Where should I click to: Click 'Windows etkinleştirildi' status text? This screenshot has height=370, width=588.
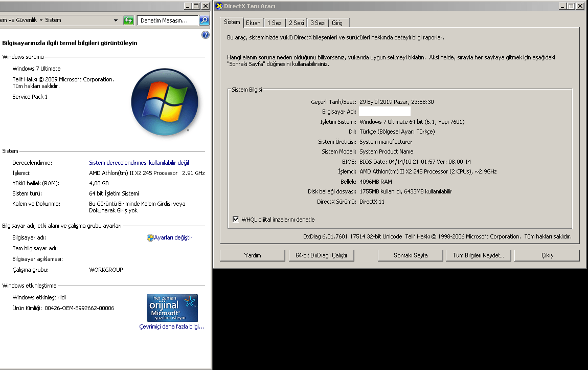point(39,297)
